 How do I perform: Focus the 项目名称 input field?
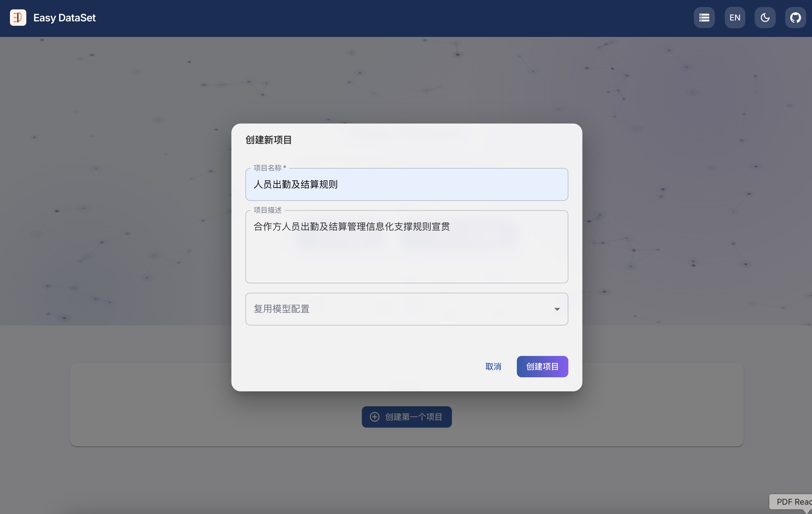click(406, 184)
